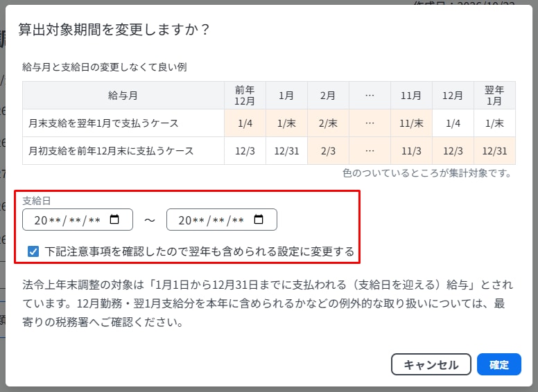This screenshot has width=538, height=392.
Task: Click the 2/末 cell
Action: [x=328, y=123]
